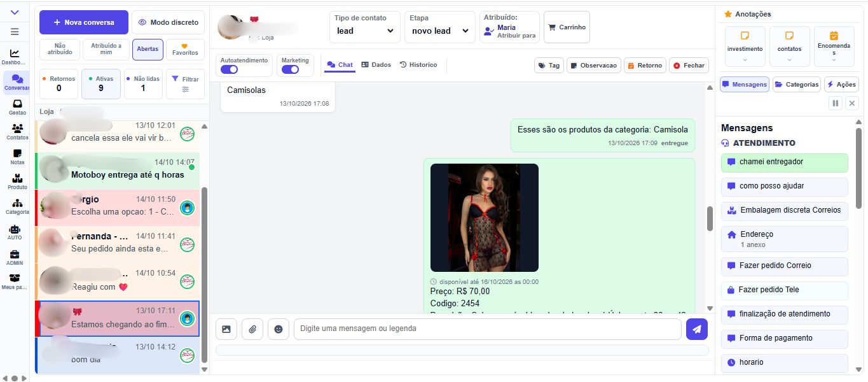Open the Filtrar options

[x=185, y=84]
